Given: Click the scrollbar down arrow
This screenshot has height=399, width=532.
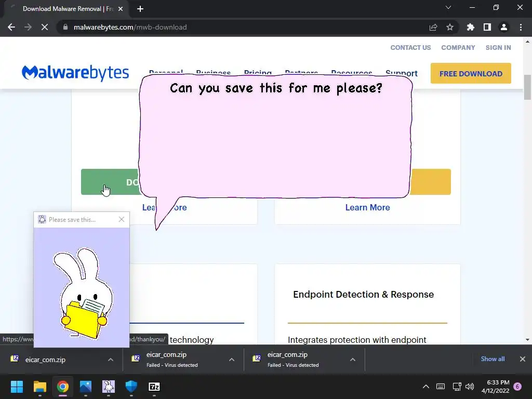Looking at the screenshot, I should pyautogui.click(x=527, y=340).
